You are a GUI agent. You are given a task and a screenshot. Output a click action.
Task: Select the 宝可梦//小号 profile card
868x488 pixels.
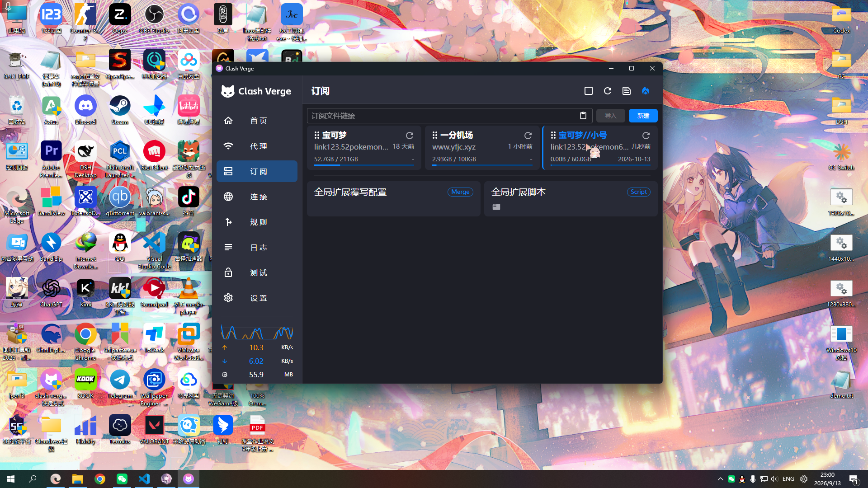pos(600,148)
